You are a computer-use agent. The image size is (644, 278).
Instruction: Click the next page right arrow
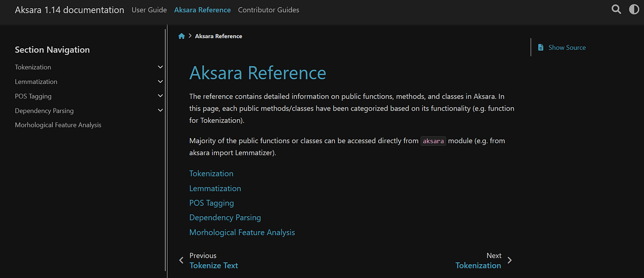click(x=509, y=261)
